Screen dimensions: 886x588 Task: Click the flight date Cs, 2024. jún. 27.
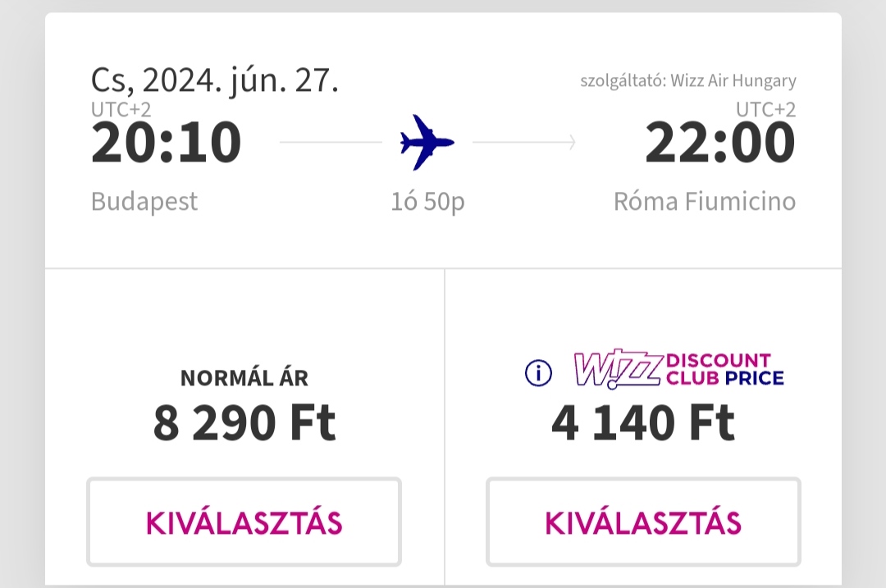click(215, 80)
